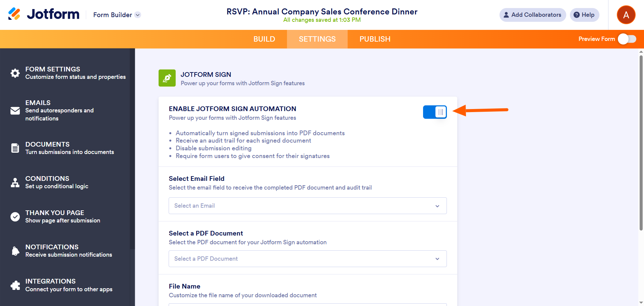Turn on the Preview Form switch
The image size is (644, 306).
click(x=627, y=39)
